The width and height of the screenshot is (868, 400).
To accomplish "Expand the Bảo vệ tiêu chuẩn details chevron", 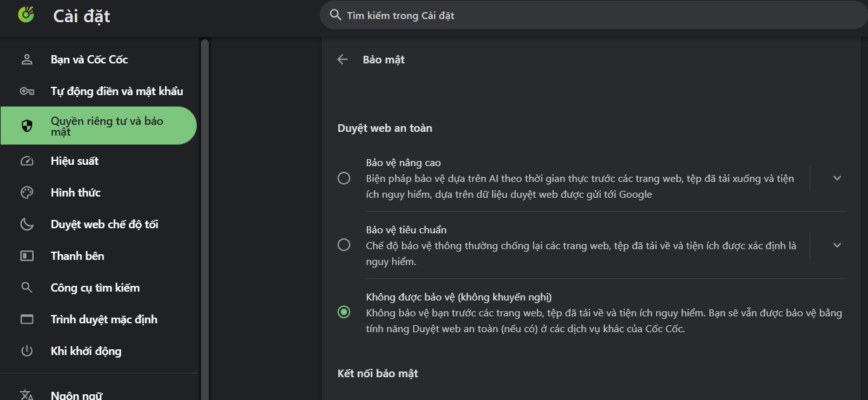I will [x=837, y=245].
